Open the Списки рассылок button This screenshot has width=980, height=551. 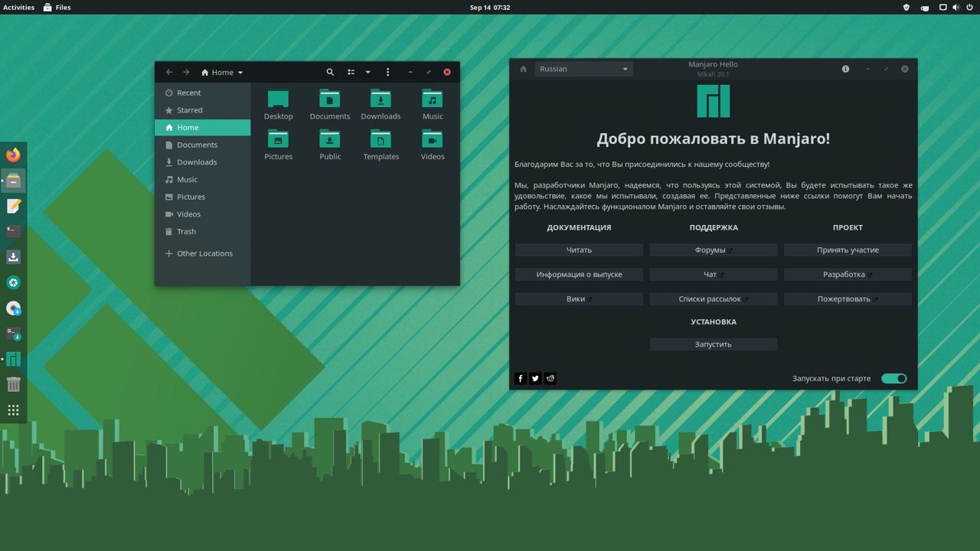tap(714, 298)
